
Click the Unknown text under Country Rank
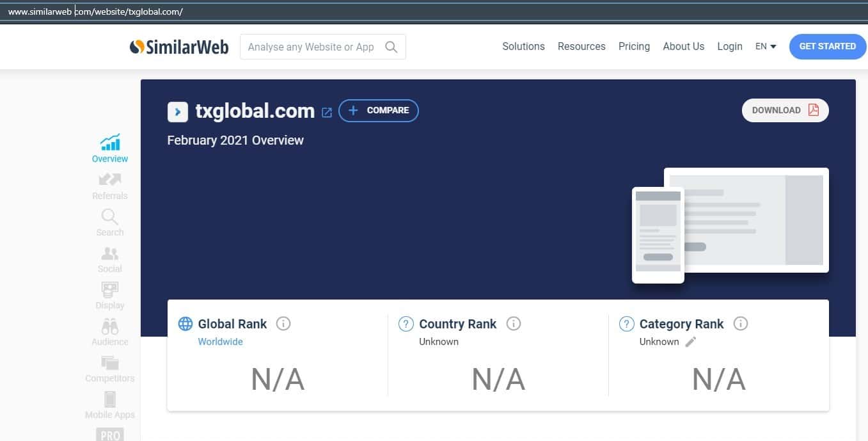[439, 342]
